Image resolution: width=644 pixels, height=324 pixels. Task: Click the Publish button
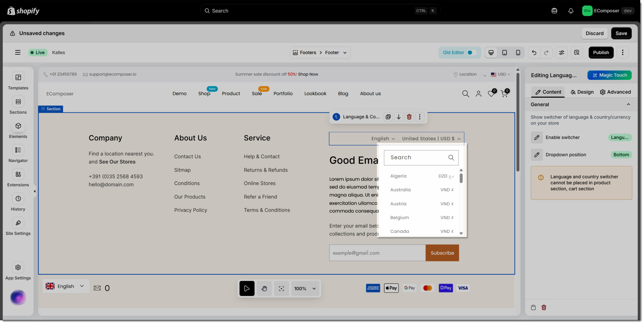(601, 53)
